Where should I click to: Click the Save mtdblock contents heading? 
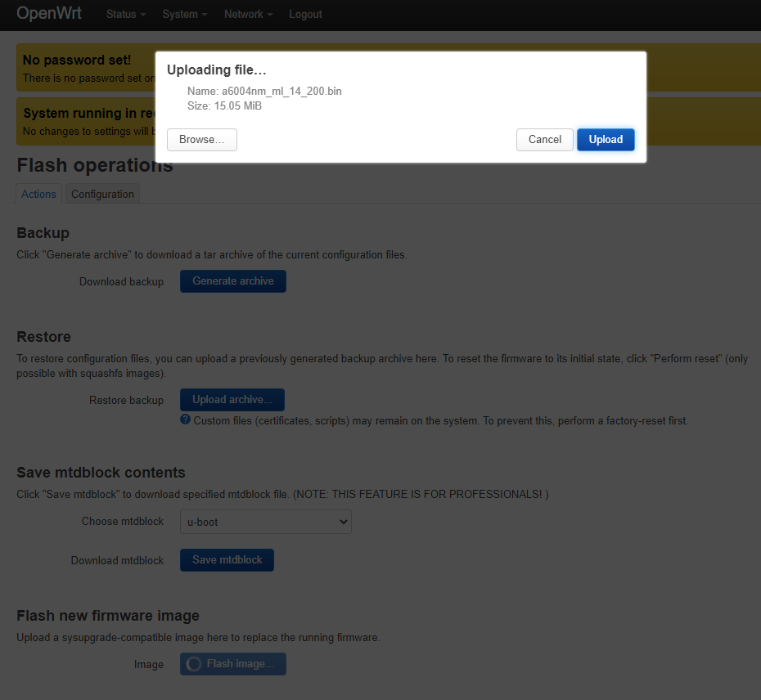point(101,473)
